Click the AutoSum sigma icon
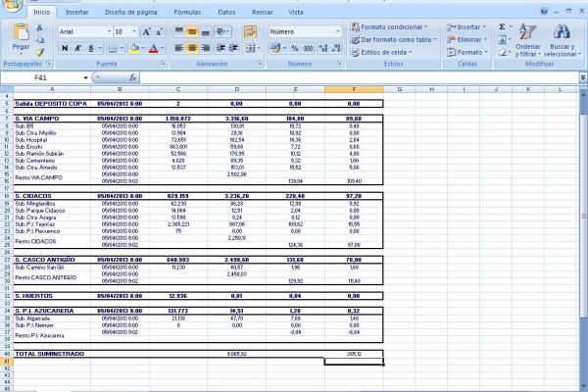 [x=502, y=26]
